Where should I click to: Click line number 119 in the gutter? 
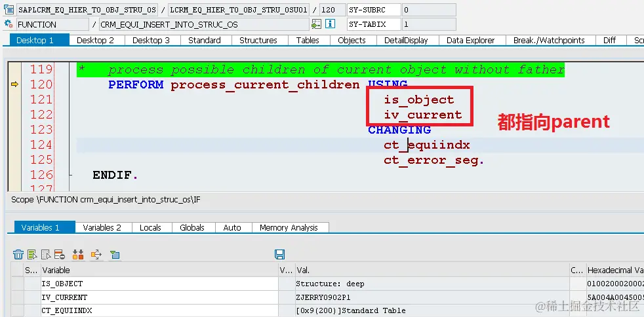[41, 69]
